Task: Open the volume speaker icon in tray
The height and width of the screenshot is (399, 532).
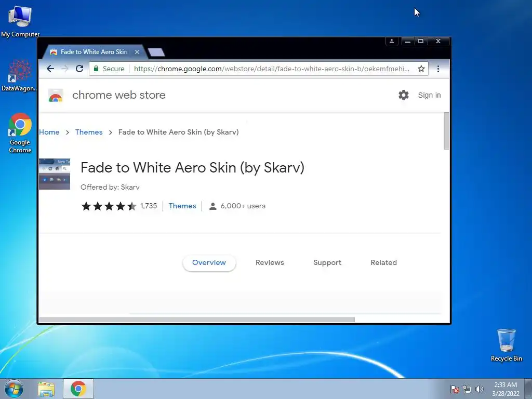Action: (479, 389)
